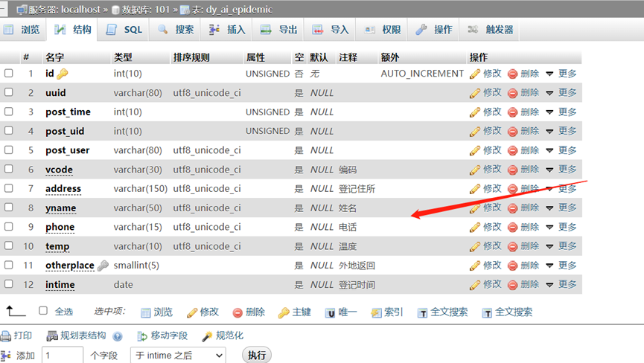644x363 pixels.
Task: Open the 触发器 tab
Action: (x=491, y=30)
